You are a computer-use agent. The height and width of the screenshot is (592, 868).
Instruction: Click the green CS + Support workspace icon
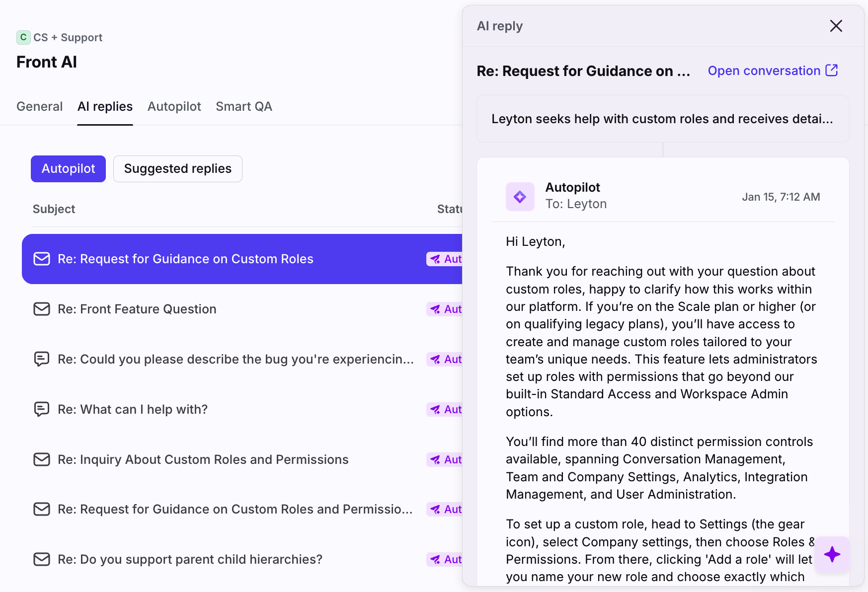point(23,37)
